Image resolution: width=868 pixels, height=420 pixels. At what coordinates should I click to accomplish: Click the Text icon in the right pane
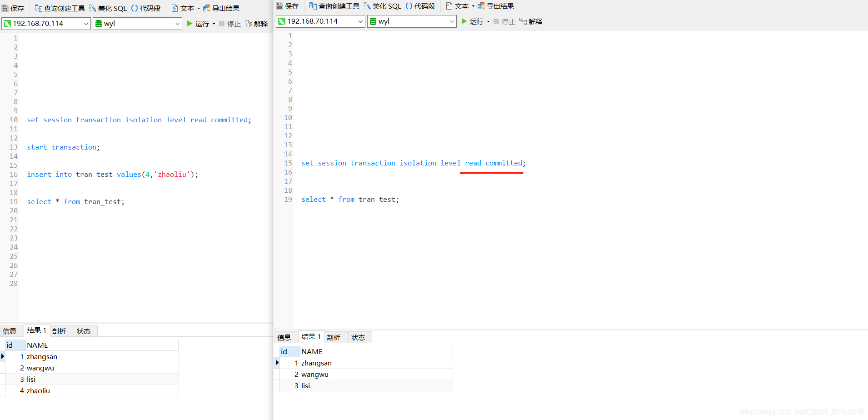pyautogui.click(x=457, y=6)
